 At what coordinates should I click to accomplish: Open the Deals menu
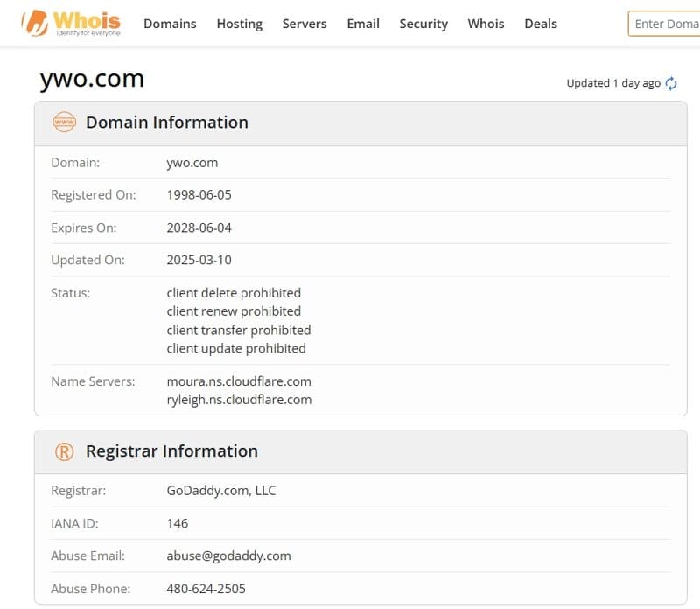(541, 24)
